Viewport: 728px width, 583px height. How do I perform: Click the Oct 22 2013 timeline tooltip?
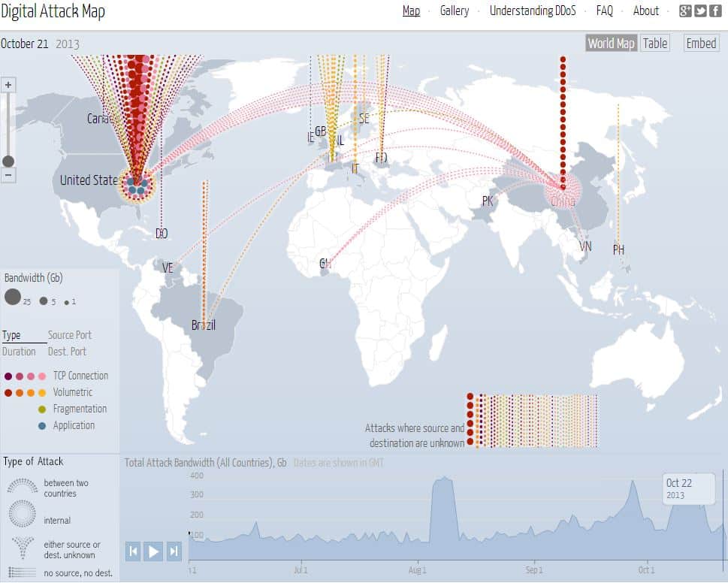689,488
